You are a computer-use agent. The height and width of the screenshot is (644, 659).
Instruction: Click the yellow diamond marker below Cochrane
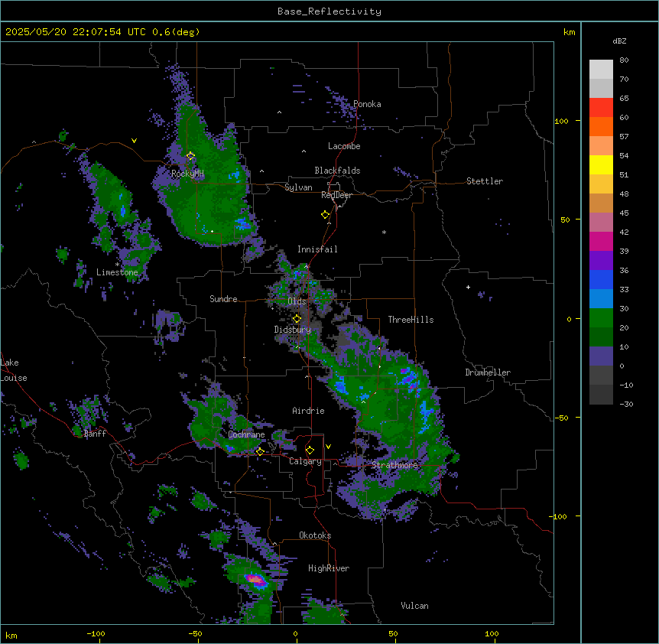[260, 451]
